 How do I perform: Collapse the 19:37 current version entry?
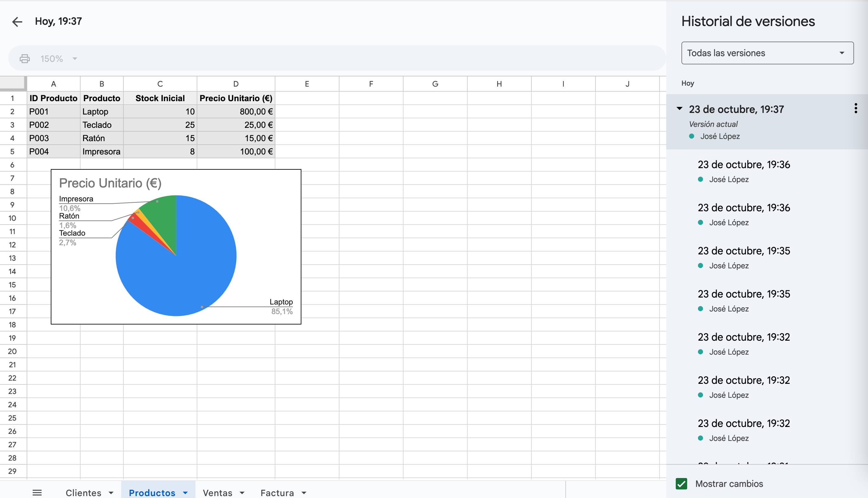click(x=680, y=109)
